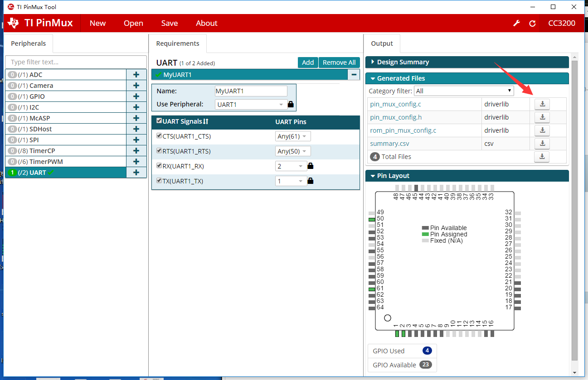
Task: Switch to the Peripherals tab
Action: (29, 43)
